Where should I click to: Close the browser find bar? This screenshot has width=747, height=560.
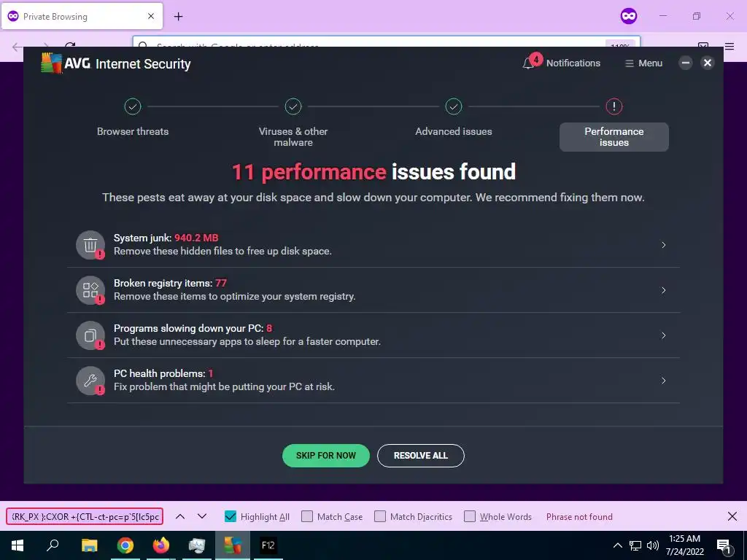pyautogui.click(x=732, y=517)
